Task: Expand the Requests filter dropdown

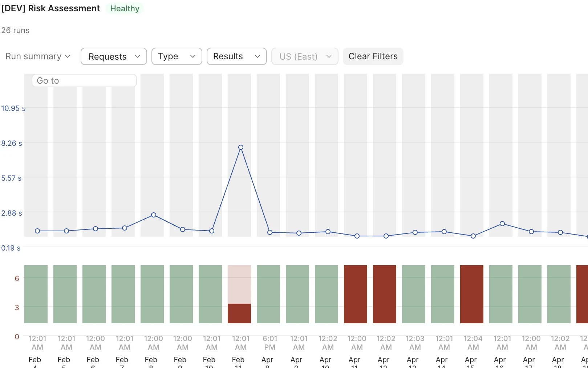Action: tap(114, 56)
